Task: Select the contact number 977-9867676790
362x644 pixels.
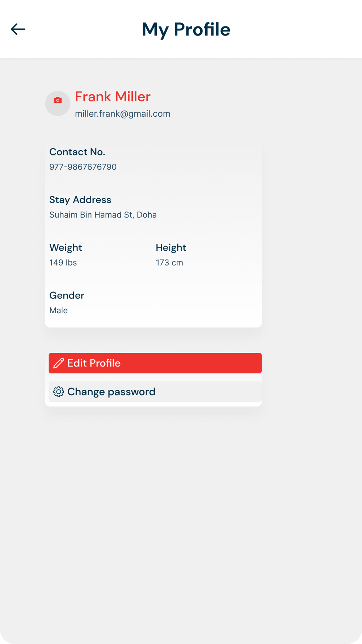Action: 83,167
